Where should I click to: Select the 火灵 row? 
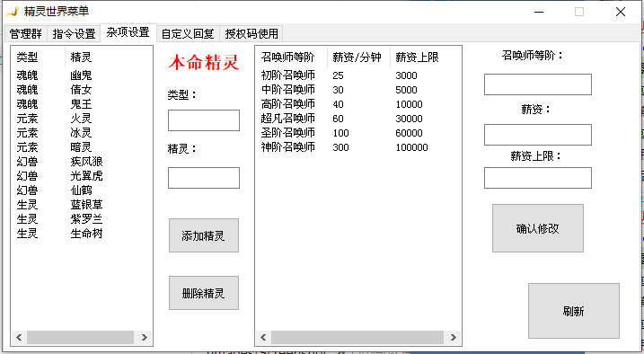click(82, 119)
